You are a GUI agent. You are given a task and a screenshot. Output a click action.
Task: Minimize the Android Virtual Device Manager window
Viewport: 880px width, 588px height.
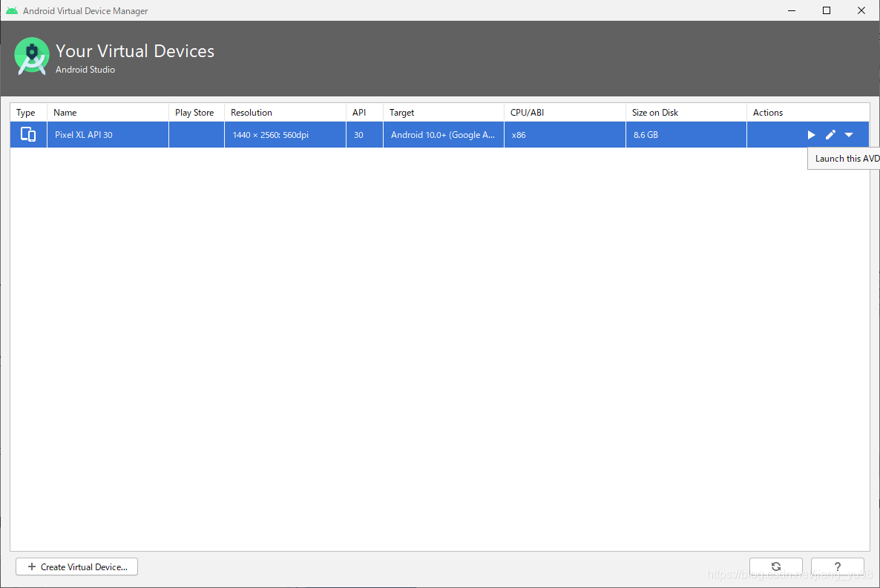(x=792, y=10)
